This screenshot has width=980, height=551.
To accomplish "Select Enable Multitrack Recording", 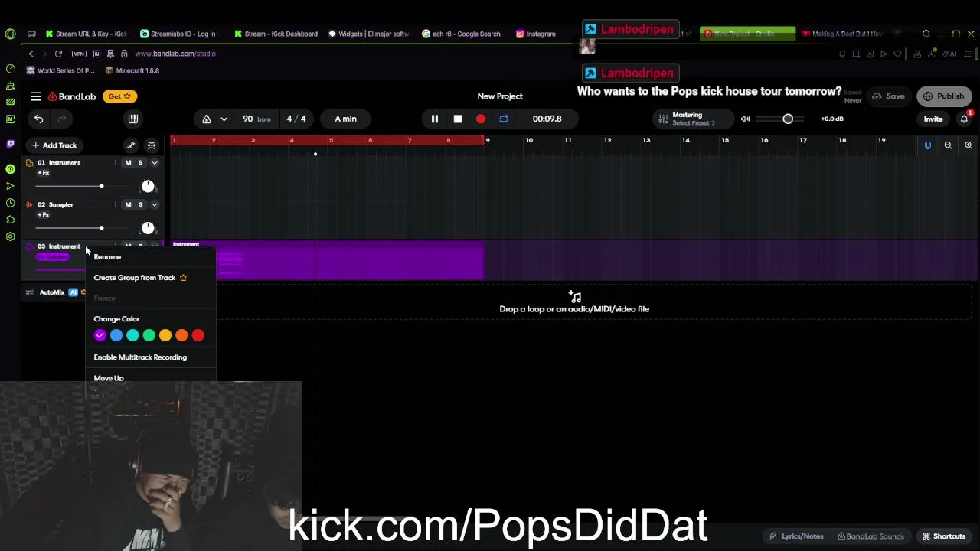I will pos(140,357).
